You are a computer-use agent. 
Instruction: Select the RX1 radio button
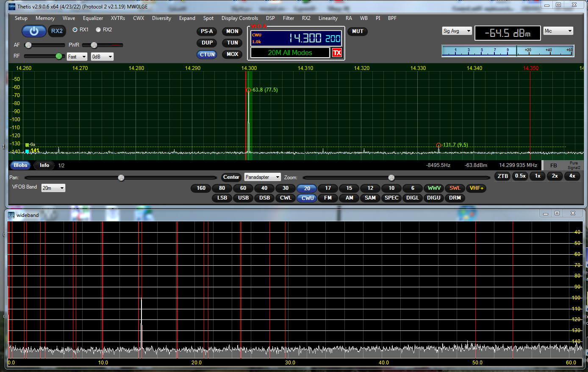point(75,30)
